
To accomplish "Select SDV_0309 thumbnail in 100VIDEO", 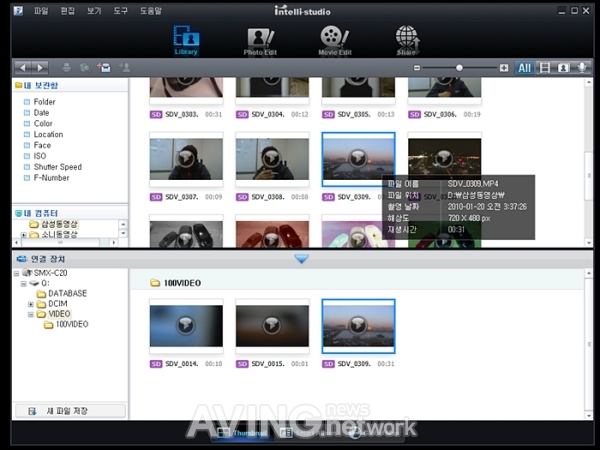I will (359, 326).
